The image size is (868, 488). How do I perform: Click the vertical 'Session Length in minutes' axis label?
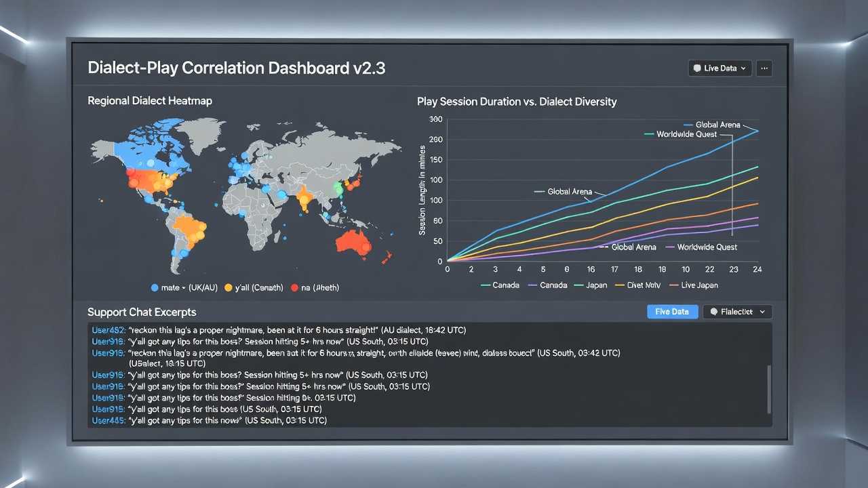422,190
